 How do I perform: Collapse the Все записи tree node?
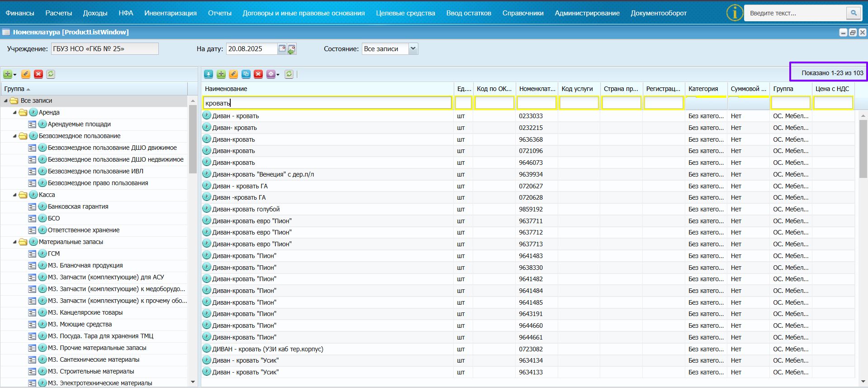click(5, 101)
